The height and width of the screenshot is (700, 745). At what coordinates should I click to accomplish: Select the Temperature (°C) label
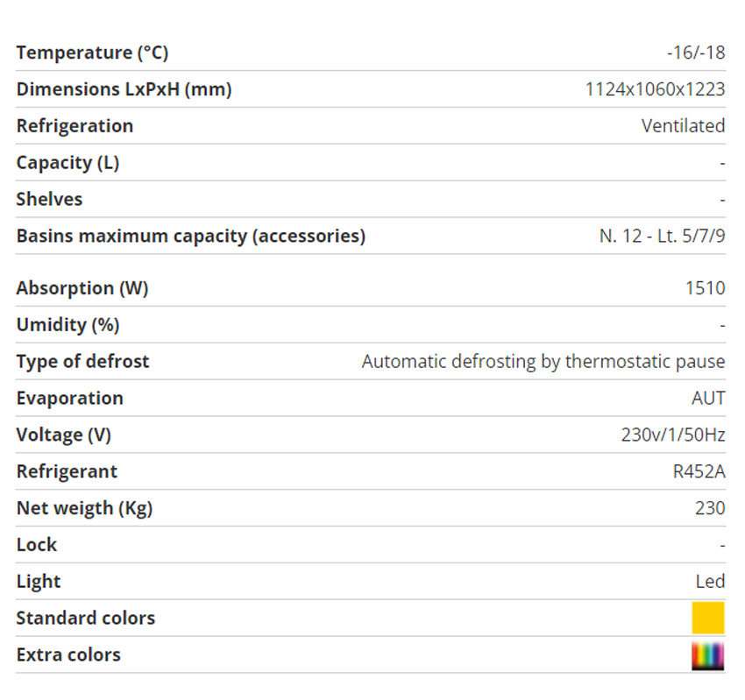[93, 53]
